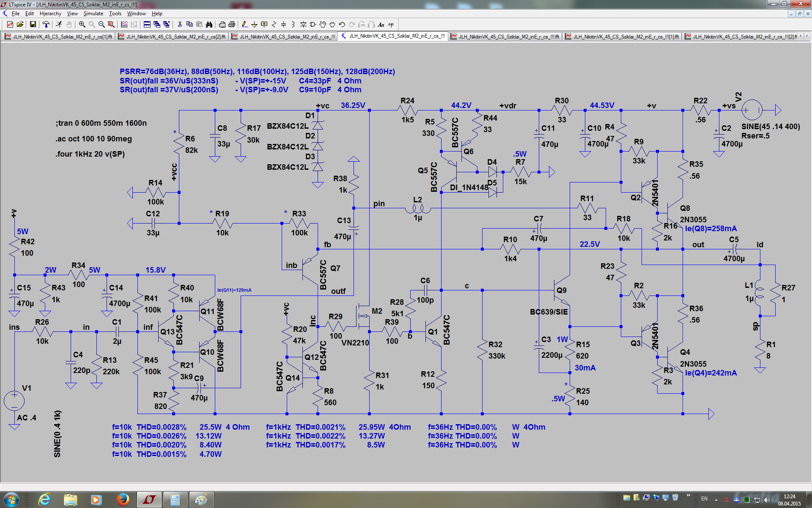The width and height of the screenshot is (812, 508).
Task: Click the .tran simulation directive text
Action: [101, 123]
